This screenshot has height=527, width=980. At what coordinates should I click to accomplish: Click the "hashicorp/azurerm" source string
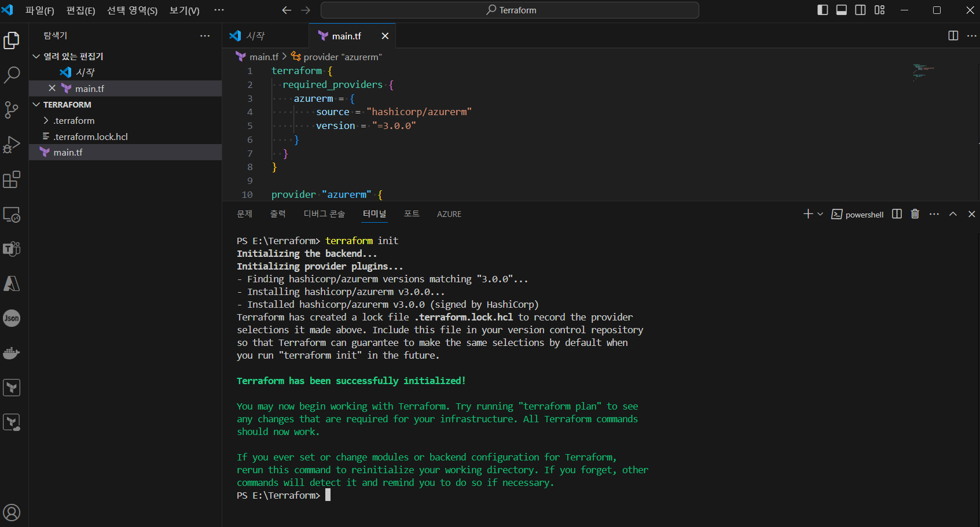coord(419,112)
